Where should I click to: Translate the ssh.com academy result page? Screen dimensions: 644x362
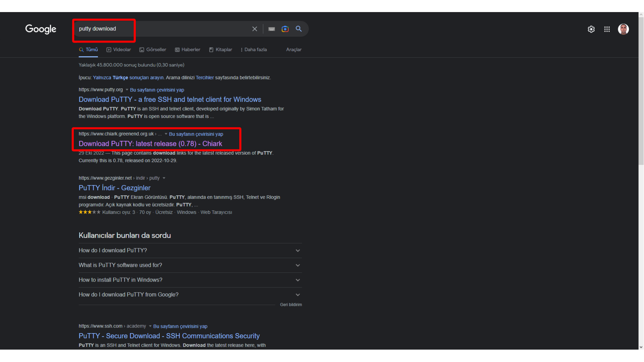[x=180, y=326]
